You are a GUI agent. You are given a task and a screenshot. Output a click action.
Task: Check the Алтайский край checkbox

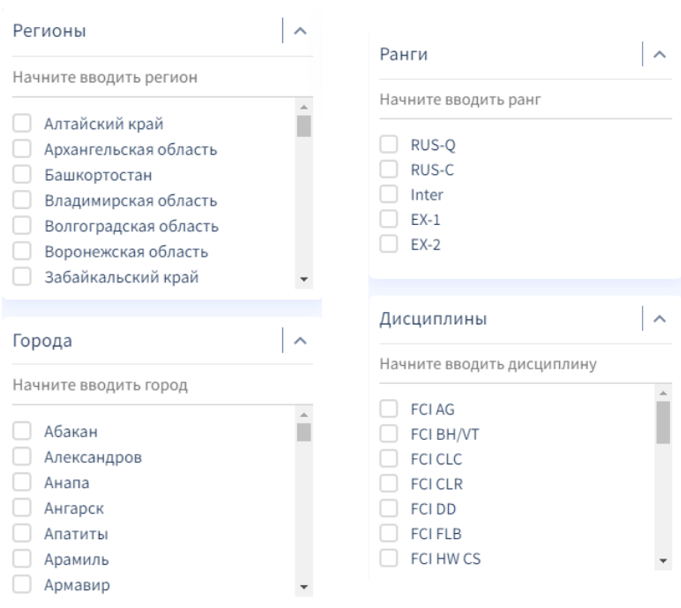[21, 125]
